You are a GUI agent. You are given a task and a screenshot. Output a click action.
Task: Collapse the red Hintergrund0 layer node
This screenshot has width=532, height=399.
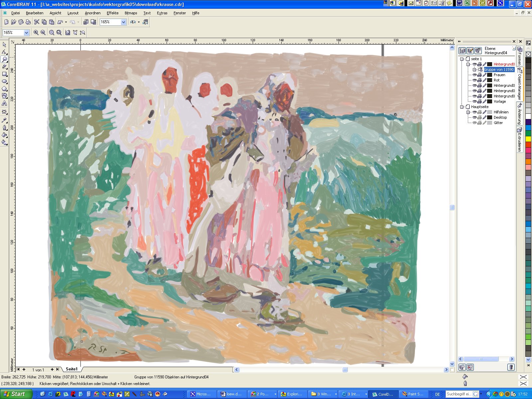point(468,64)
